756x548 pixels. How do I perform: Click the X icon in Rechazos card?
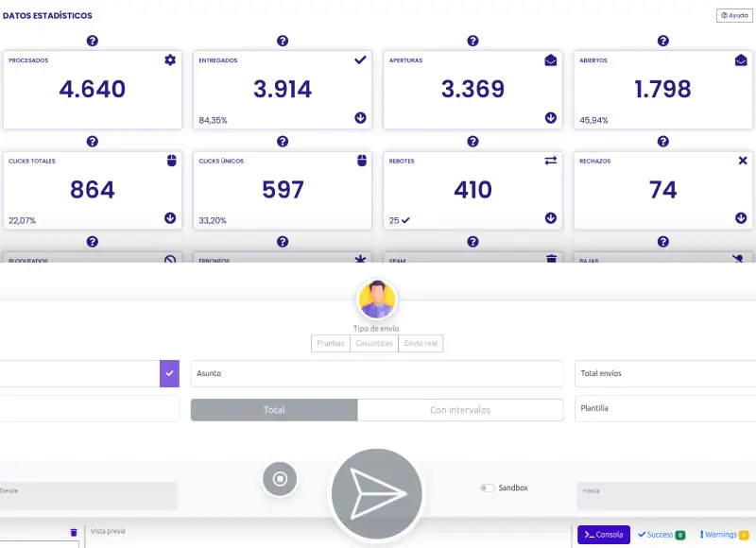tap(742, 161)
